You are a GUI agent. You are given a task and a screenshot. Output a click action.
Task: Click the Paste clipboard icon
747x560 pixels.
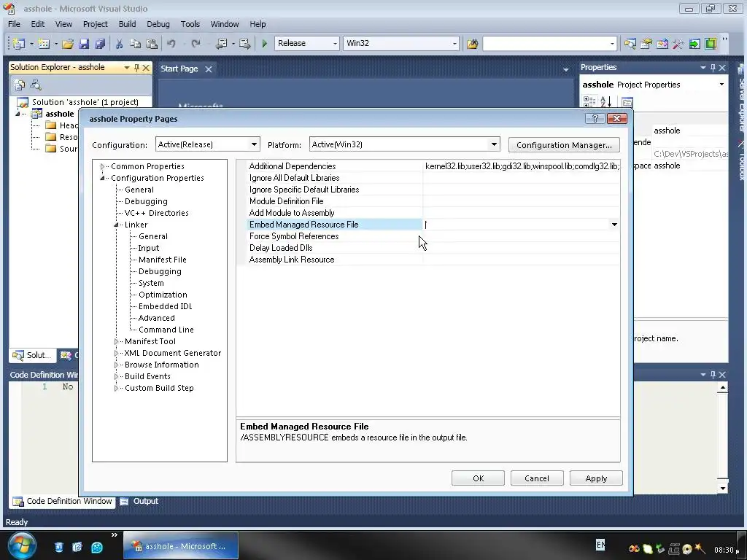pos(152,44)
